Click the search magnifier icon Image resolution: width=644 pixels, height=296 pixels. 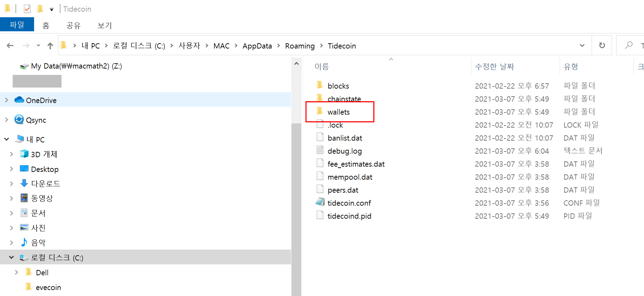(x=629, y=45)
